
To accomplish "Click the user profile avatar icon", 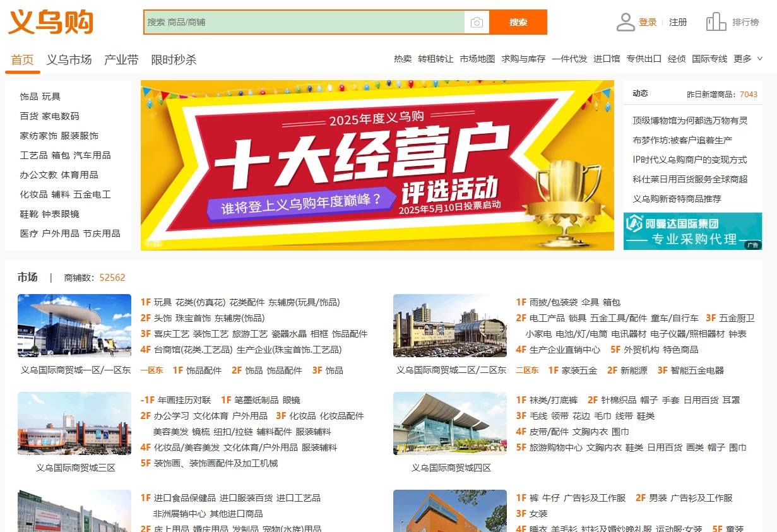I will click(x=625, y=22).
